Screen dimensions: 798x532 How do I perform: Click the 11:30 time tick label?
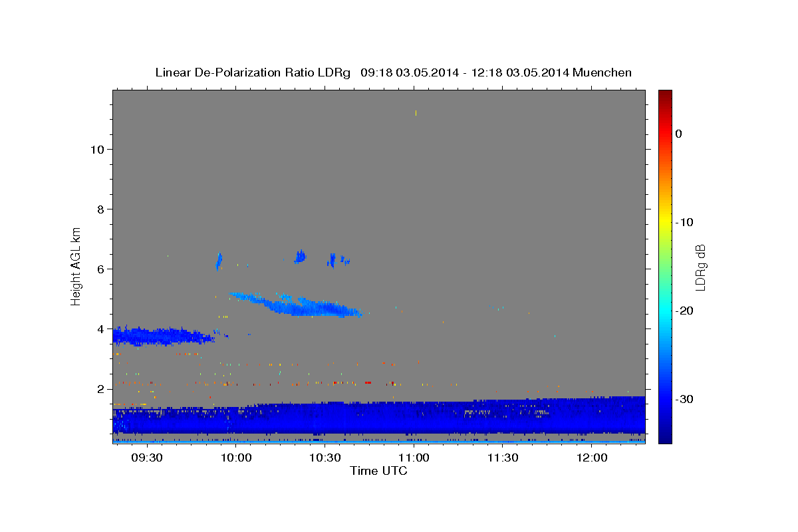[x=503, y=458]
